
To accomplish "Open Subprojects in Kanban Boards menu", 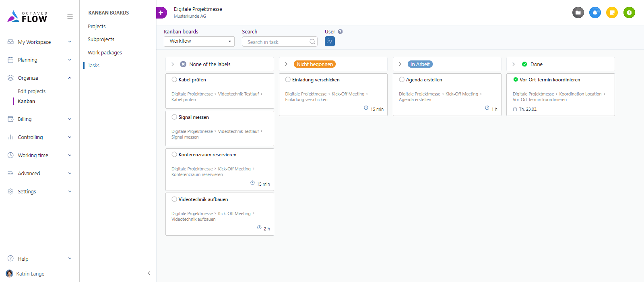I will click(x=101, y=39).
